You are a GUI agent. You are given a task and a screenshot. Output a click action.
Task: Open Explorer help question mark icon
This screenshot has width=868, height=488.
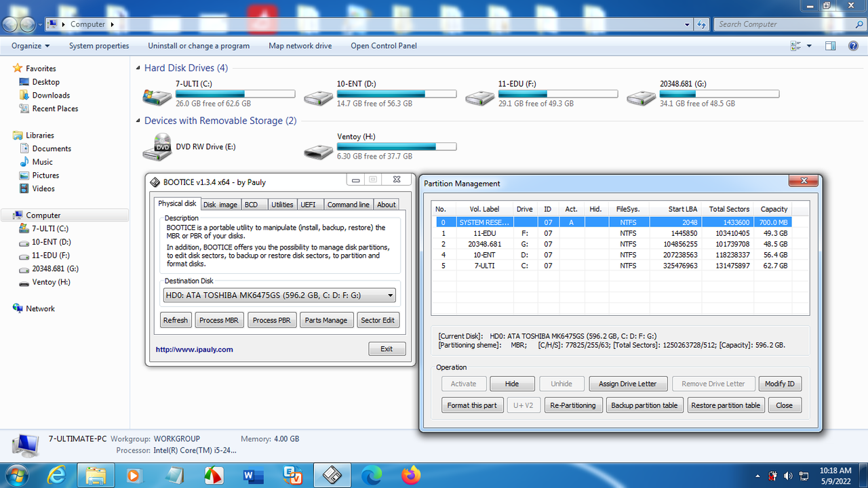(854, 46)
